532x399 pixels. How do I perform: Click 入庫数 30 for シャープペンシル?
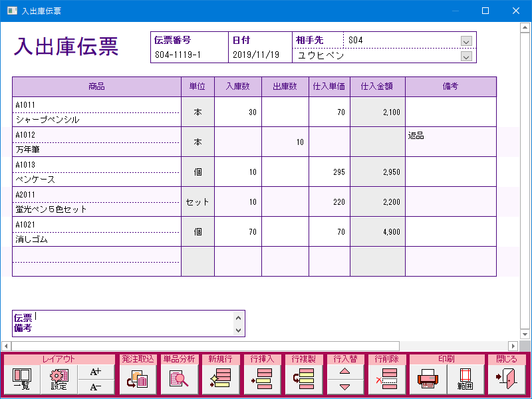[238, 112]
